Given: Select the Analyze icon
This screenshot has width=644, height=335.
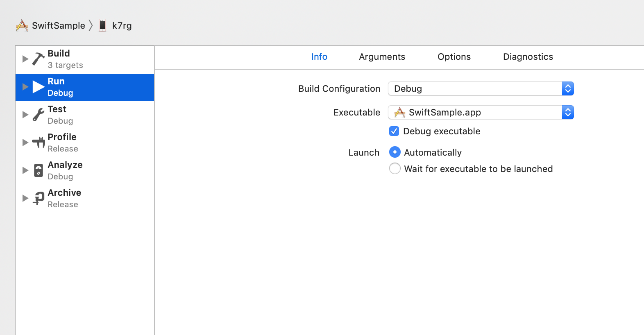Looking at the screenshot, I should (x=39, y=170).
